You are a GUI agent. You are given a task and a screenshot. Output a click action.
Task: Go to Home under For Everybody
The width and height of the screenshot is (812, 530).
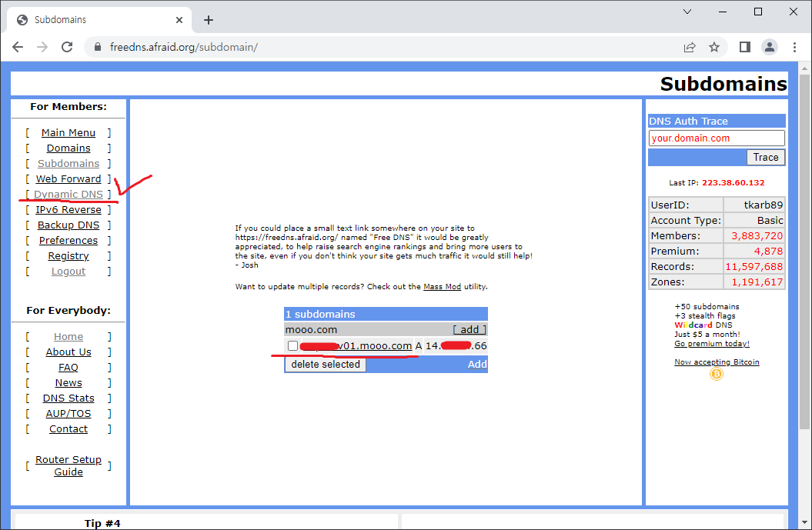coord(69,337)
